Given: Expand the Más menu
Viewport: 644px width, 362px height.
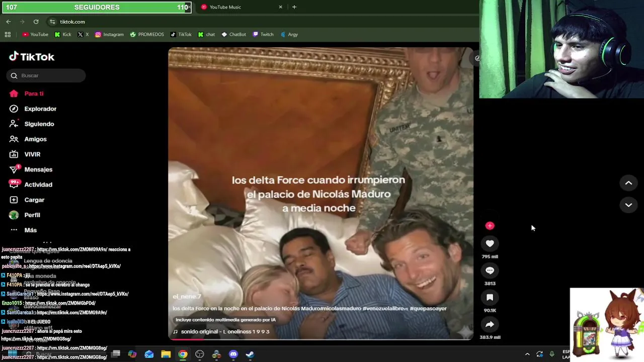Looking at the screenshot, I should click(23, 230).
